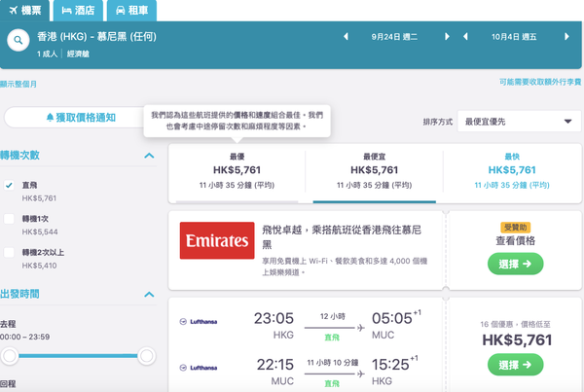Collapse the 轉機次數 filter section
Viewport: 584px width, 392px height.
click(149, 156)
